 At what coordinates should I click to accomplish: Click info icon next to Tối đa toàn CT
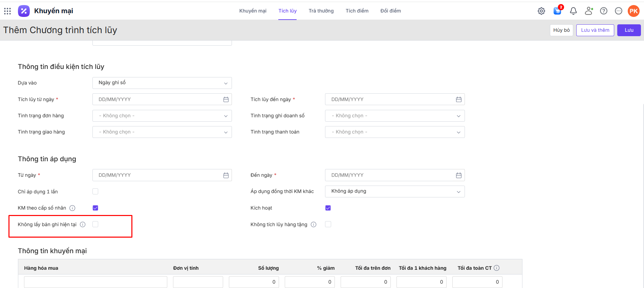point(496,268)
